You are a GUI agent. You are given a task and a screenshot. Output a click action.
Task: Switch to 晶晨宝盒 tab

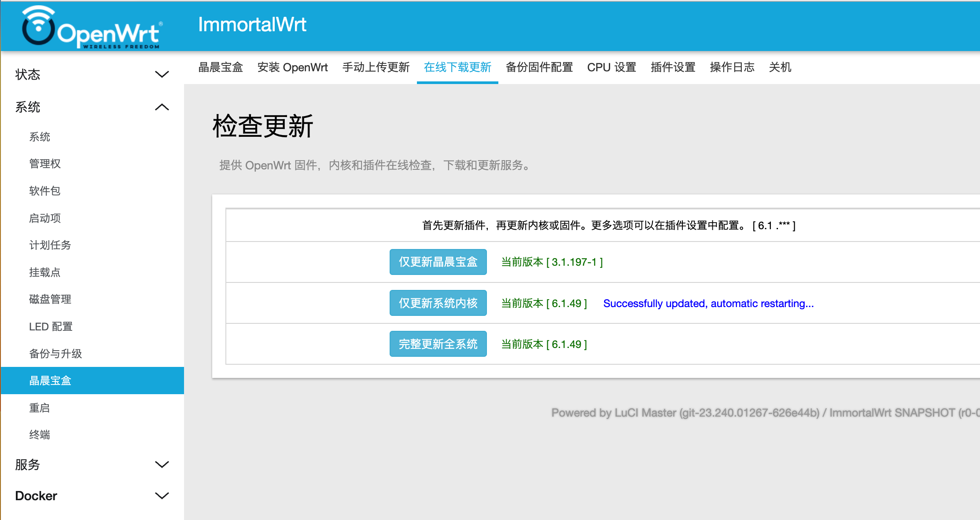coord(221,67)
